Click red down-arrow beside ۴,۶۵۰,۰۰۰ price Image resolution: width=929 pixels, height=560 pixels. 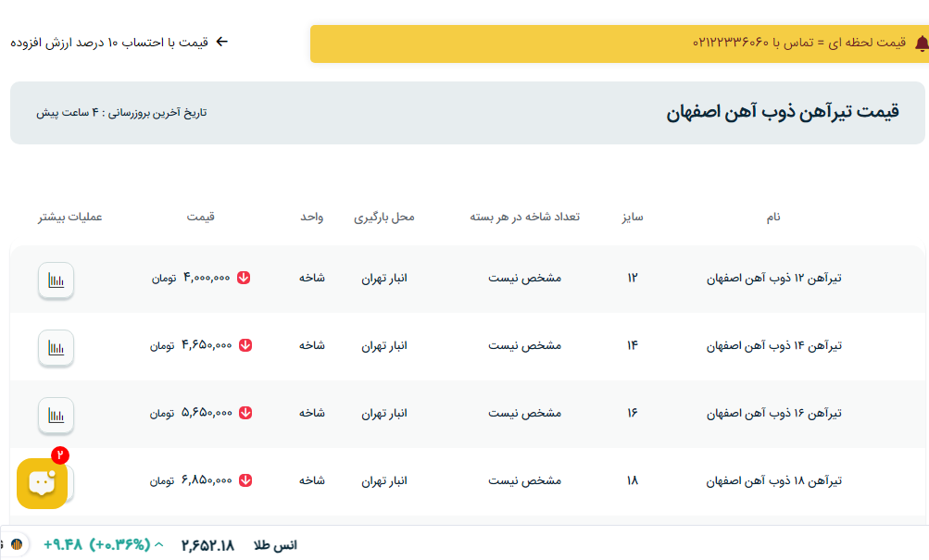click(245, 345)
